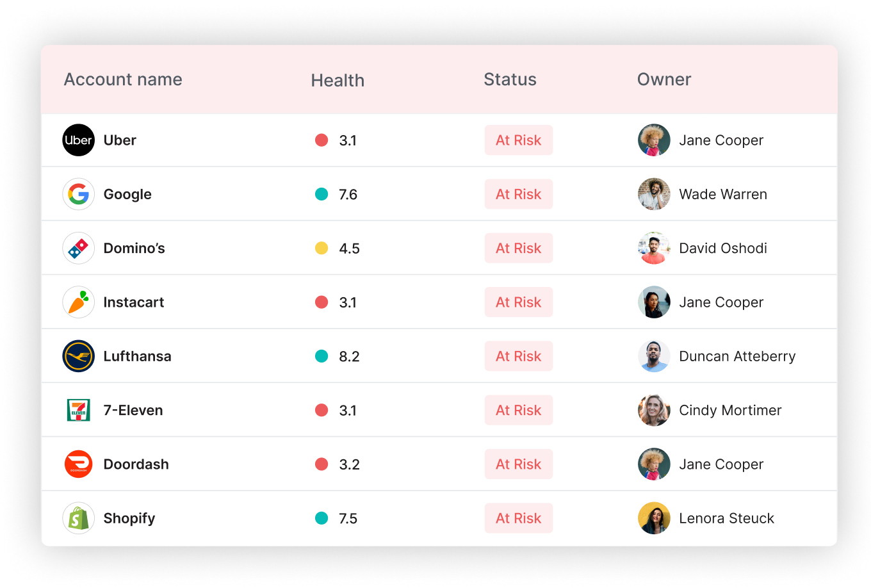
Task: Click health score 3.1 in Uber row
Action: 348,140
